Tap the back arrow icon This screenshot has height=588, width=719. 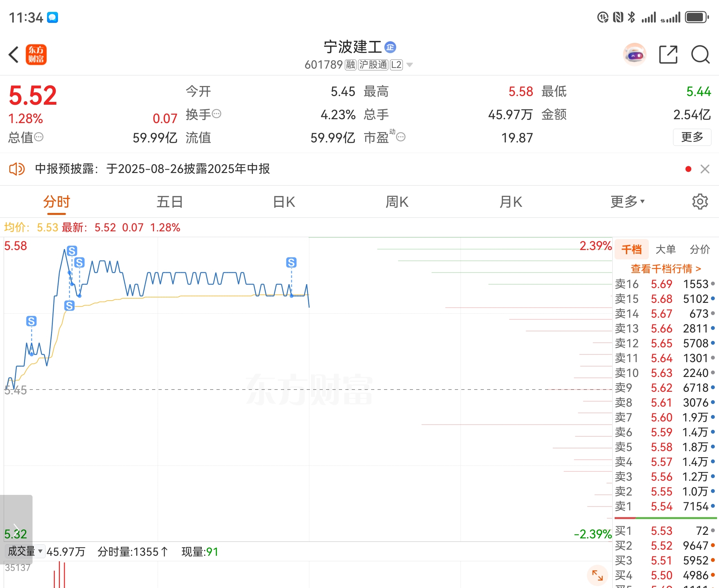(14, 54)
